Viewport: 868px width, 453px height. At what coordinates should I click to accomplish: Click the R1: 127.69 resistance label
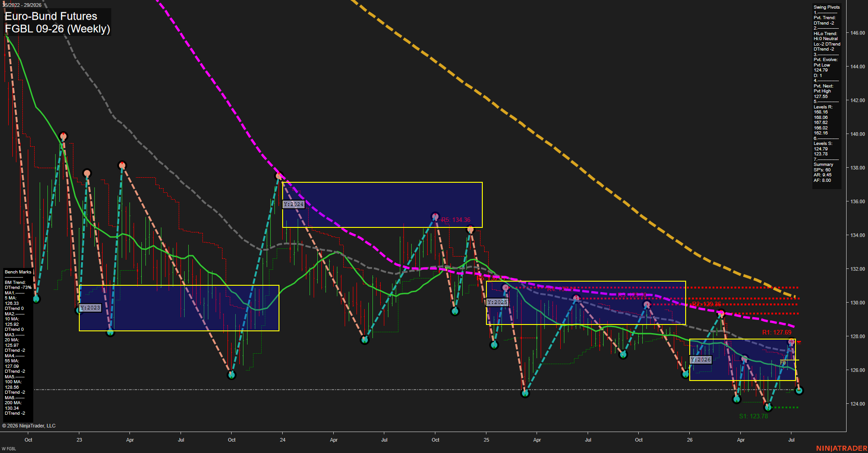click(x=777, y=333)
